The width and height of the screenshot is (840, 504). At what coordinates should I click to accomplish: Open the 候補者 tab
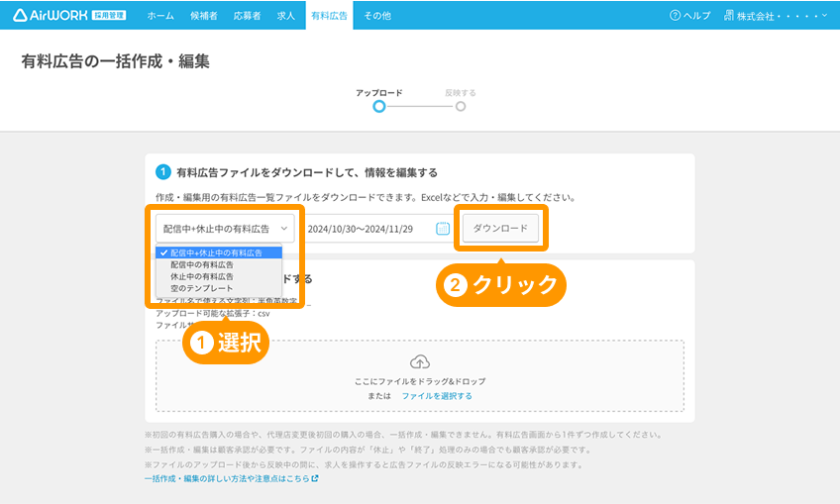204,16
